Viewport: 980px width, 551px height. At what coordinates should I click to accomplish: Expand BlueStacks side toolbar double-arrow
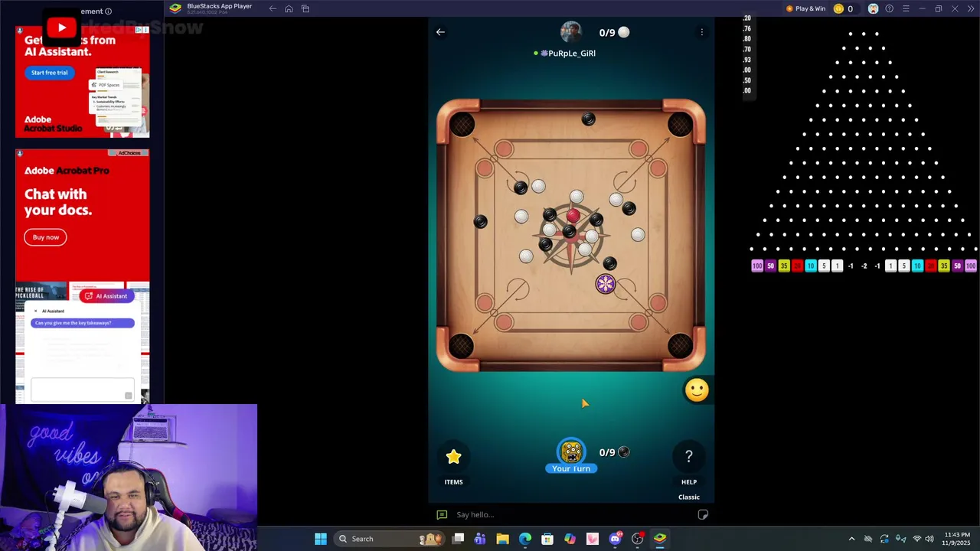[972, 8]
